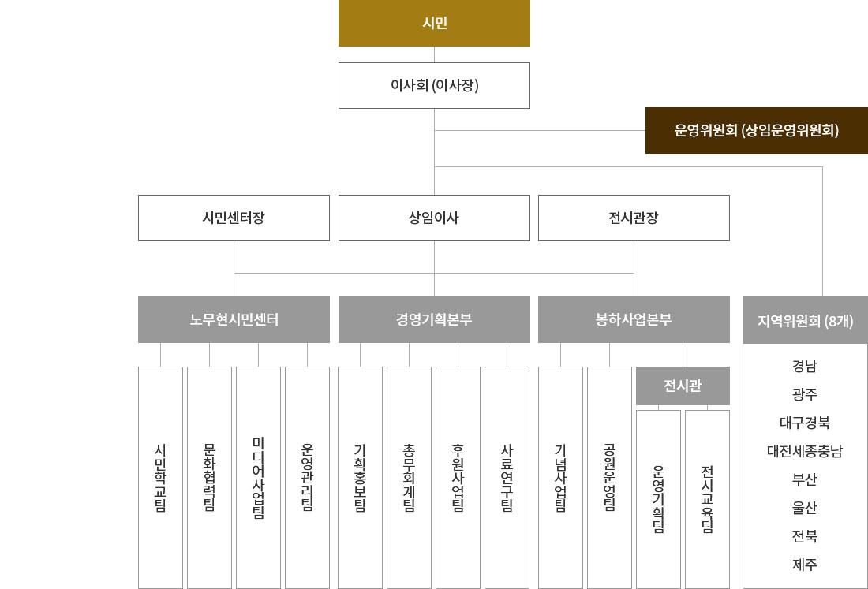Select the 기념사업팀 column

point(560,477)
